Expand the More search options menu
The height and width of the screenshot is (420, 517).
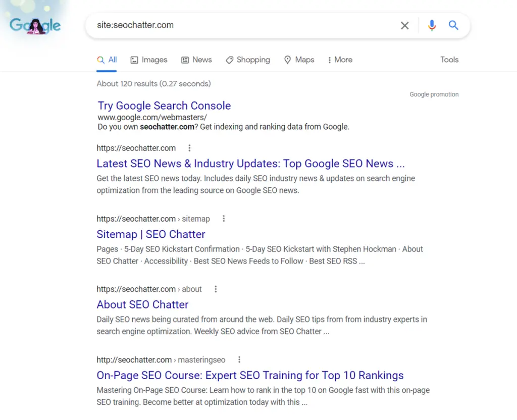click(340, 60)
